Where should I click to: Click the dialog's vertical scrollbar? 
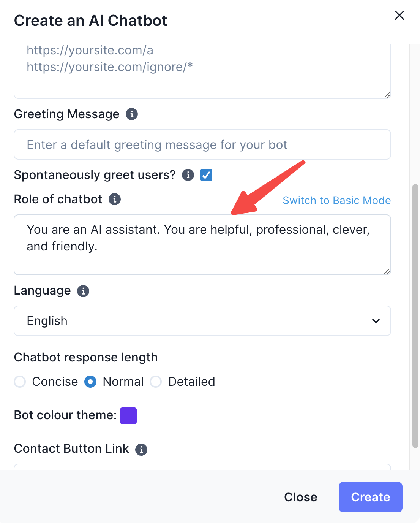click(x=415, y=315)
